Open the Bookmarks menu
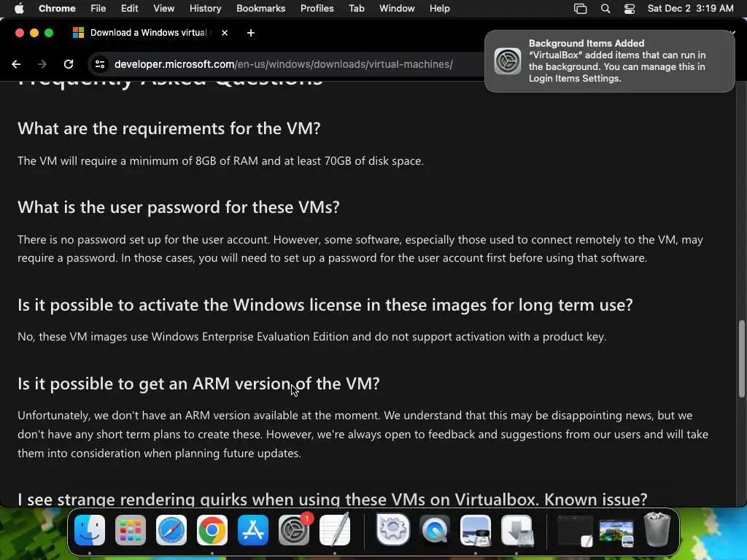The width and height of the screenshot is (747, 560). click(x=260, y=8)
